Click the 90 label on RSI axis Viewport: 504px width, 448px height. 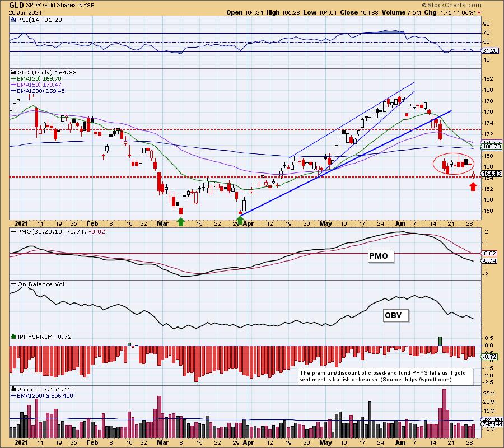(487, 24)
